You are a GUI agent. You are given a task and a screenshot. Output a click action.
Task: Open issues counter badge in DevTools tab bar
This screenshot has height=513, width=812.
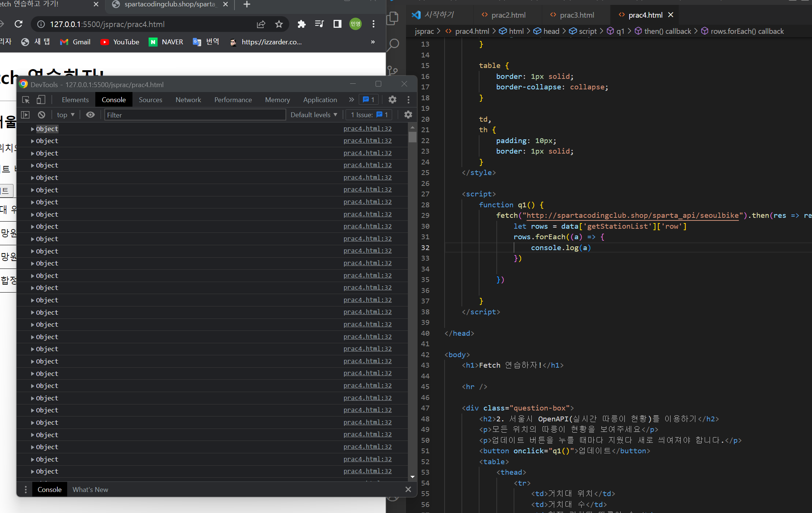pyautogui.click(x=369, y=100)
